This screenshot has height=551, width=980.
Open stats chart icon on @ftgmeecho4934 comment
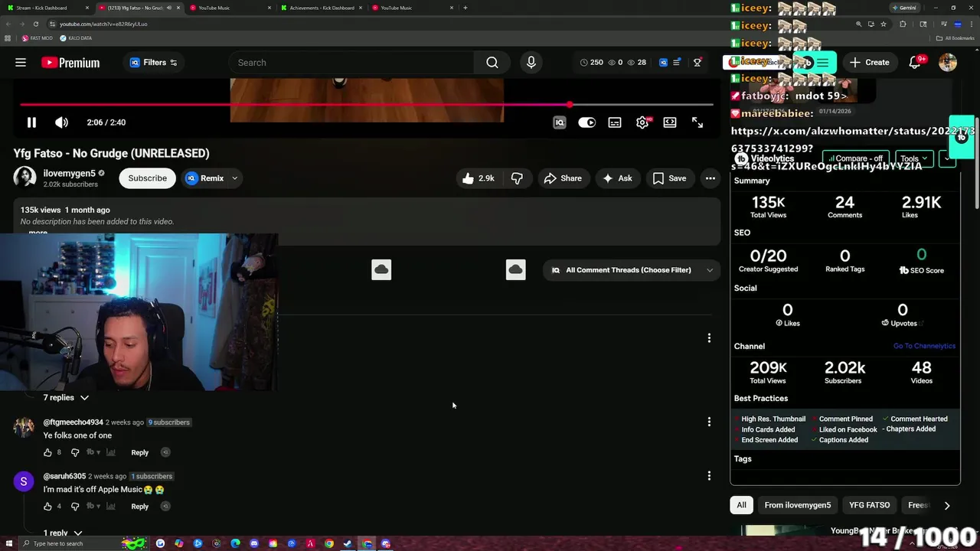pyautogui.click(x=111, y=452)
